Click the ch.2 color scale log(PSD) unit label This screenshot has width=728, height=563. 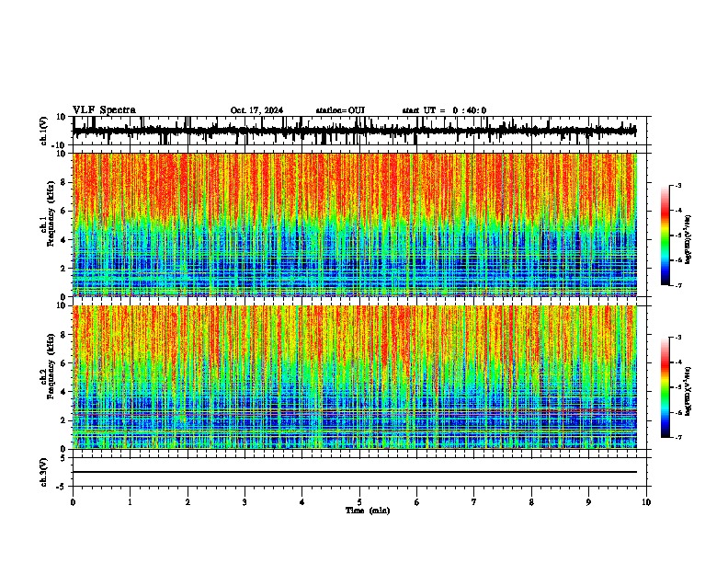[688, 391]
